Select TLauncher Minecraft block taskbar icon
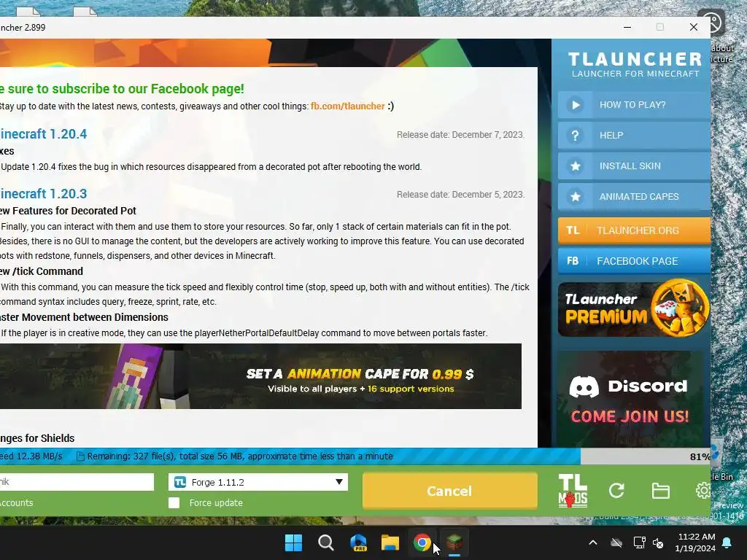Screen dimensions: 747x560 click(x=454, y=542)
